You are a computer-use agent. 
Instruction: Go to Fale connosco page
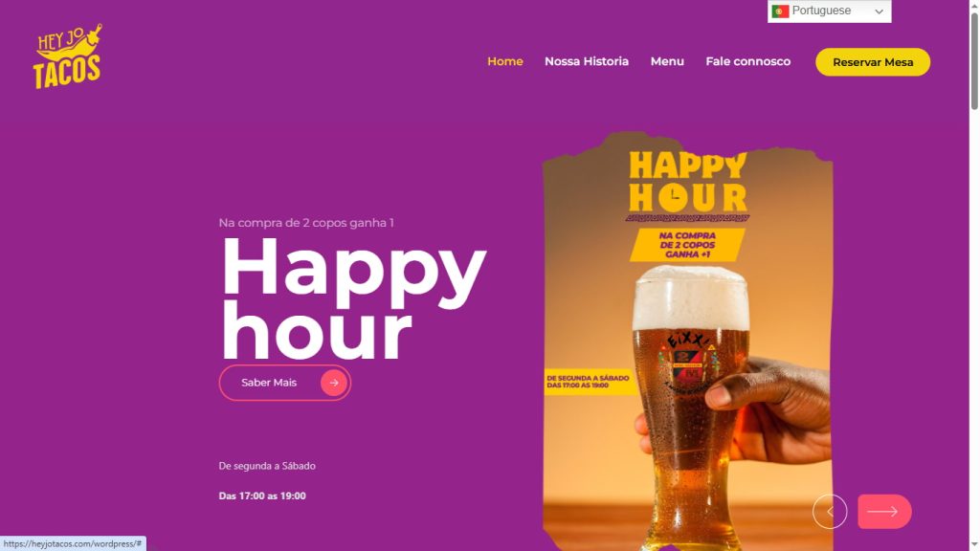(747, 61)
